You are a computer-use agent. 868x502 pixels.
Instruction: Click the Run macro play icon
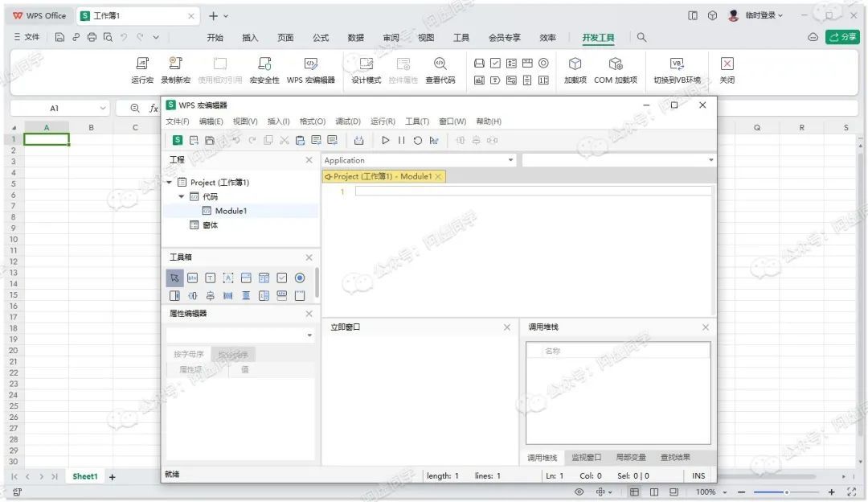pyautogui.click(x=386, y=140)
